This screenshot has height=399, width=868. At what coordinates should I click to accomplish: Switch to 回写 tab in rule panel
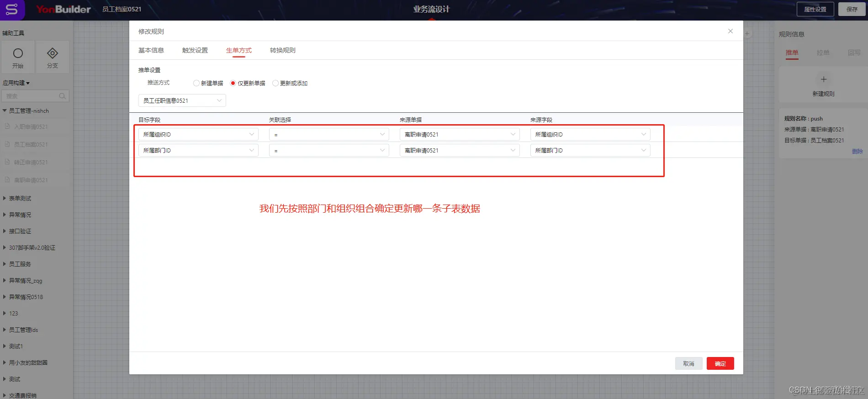pyautogui.click(x=854, y=52)
